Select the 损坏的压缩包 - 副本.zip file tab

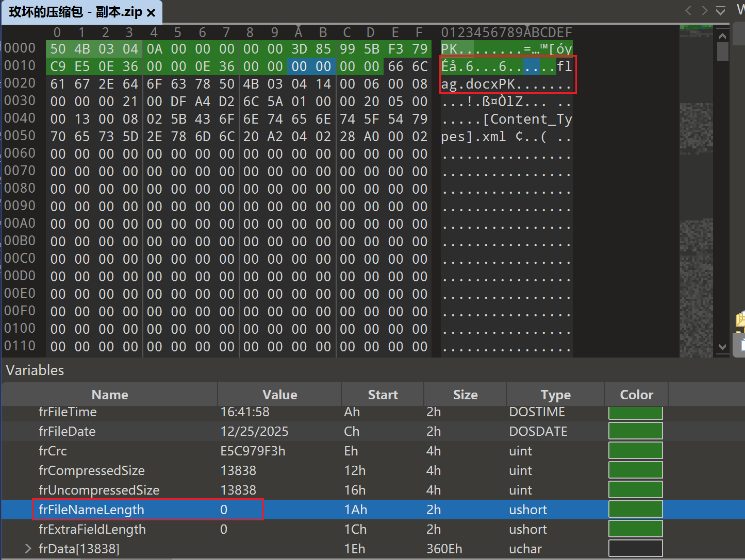coord(75,12)
